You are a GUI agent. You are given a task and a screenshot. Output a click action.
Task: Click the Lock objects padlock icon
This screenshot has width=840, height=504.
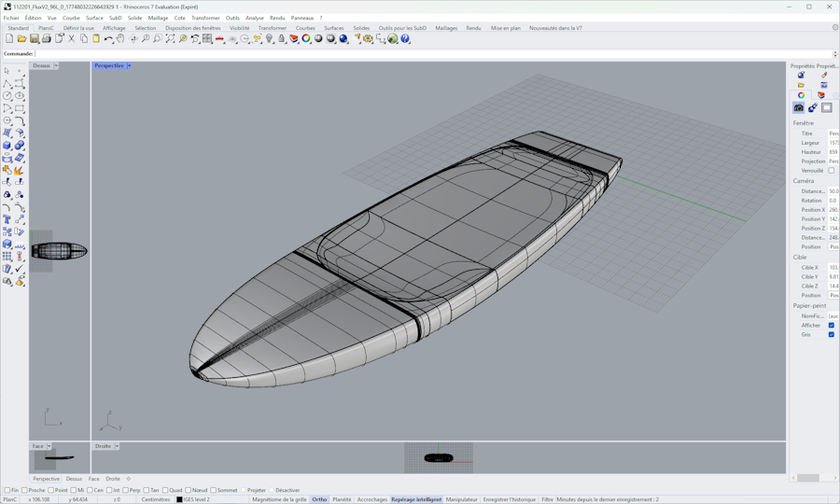click(x=282, y=39)
